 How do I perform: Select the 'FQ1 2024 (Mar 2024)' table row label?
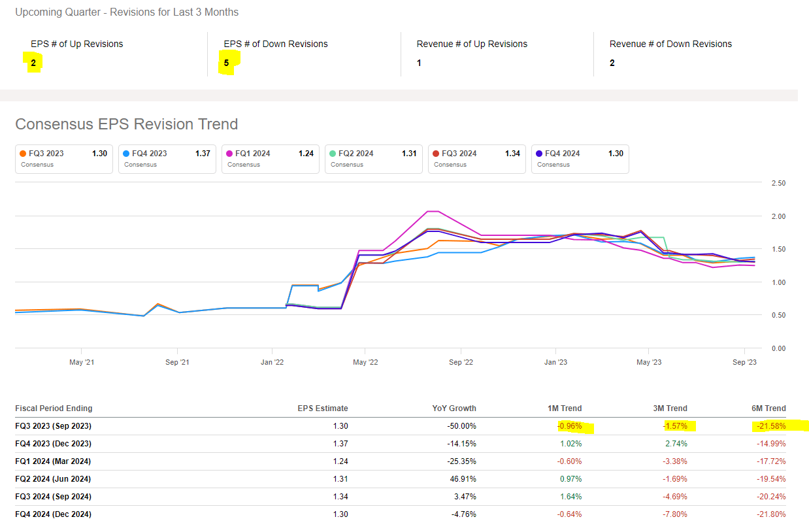53,461
